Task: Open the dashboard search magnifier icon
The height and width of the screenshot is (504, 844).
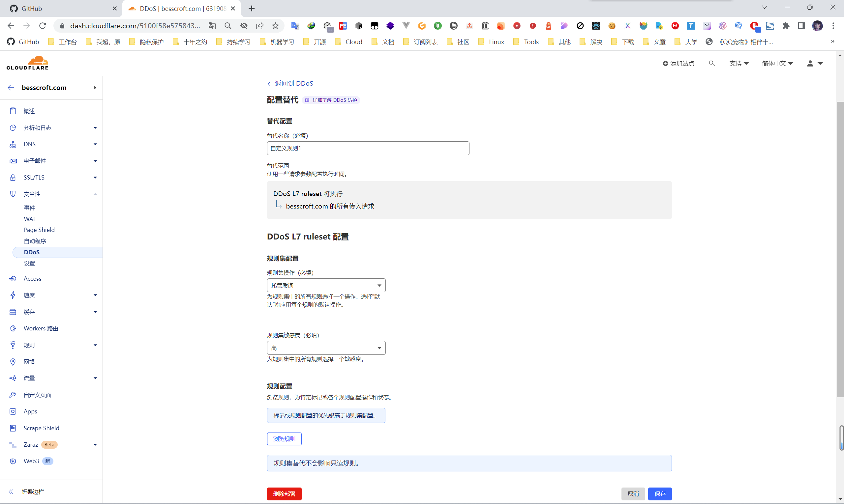Action: pos(712,64)
